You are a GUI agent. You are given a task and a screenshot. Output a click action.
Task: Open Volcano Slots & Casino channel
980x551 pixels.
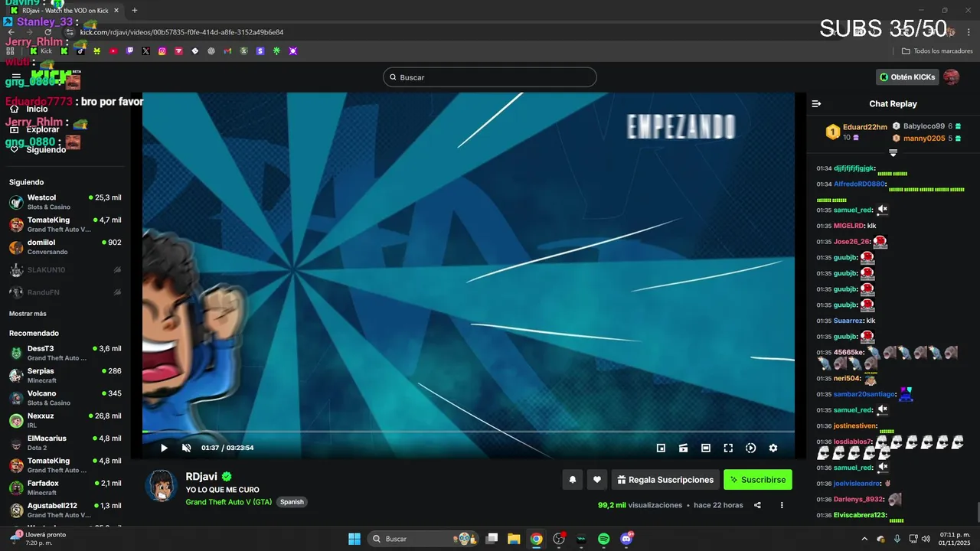[65, 398]
